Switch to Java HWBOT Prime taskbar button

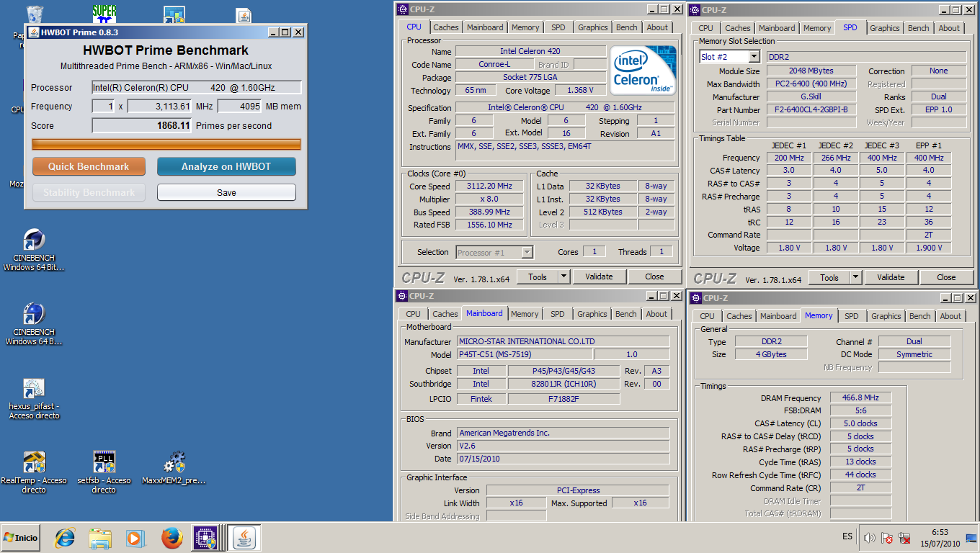[246, 538]
